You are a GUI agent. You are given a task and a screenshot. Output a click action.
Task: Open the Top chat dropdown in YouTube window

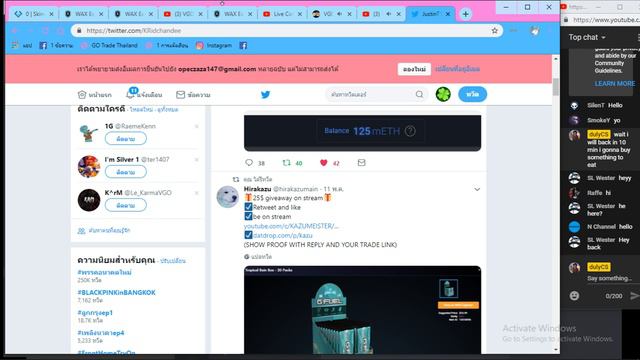(587, 37)
